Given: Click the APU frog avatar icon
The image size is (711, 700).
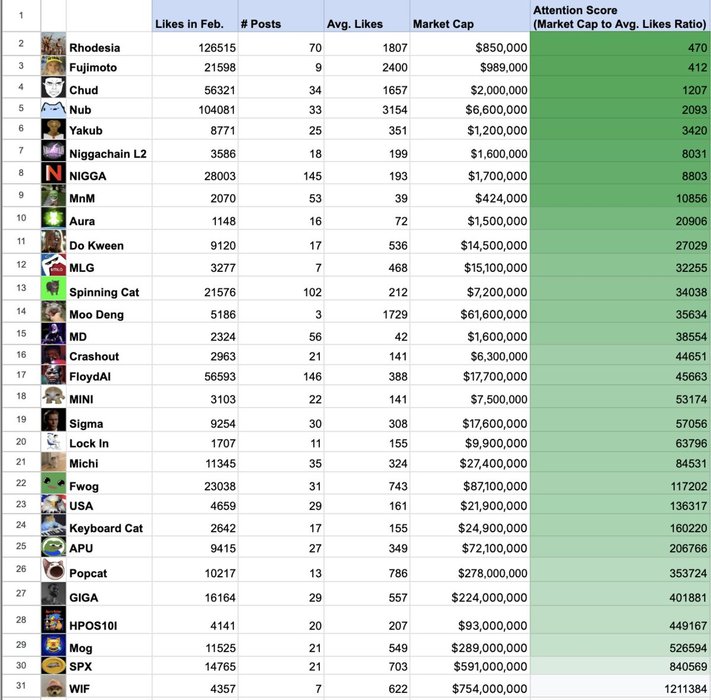Looking at the screenshot, I should pos(53,547).
